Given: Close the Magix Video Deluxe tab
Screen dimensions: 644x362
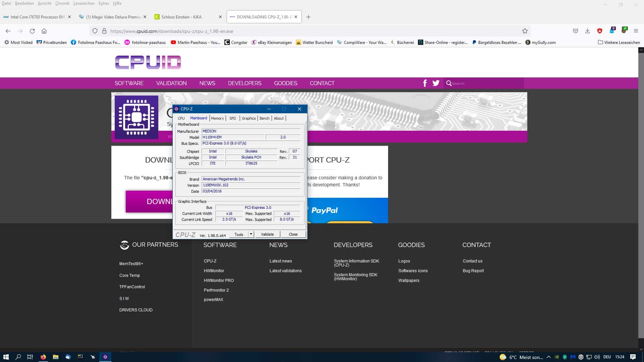Looking at the screenshot, I should [x=145, y=17].
